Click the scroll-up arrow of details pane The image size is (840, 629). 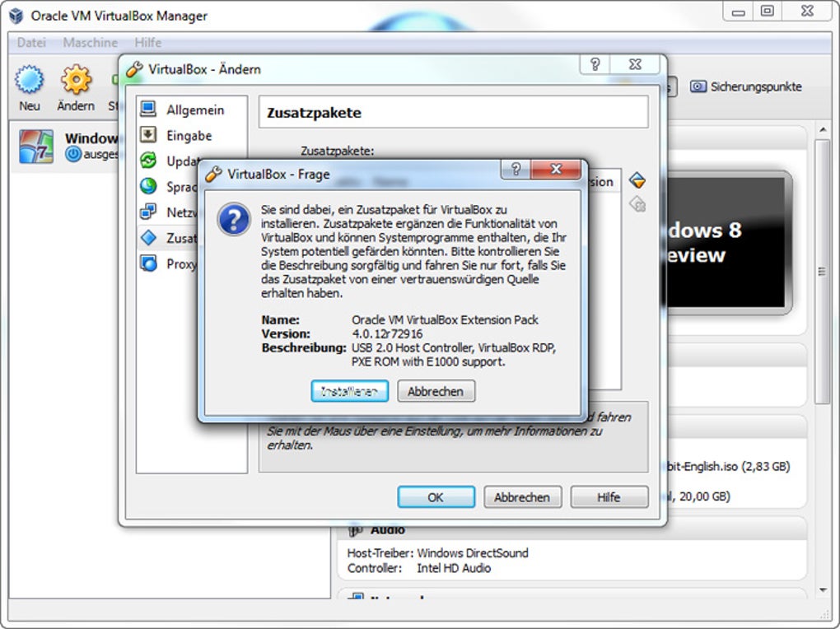[823, 130]
